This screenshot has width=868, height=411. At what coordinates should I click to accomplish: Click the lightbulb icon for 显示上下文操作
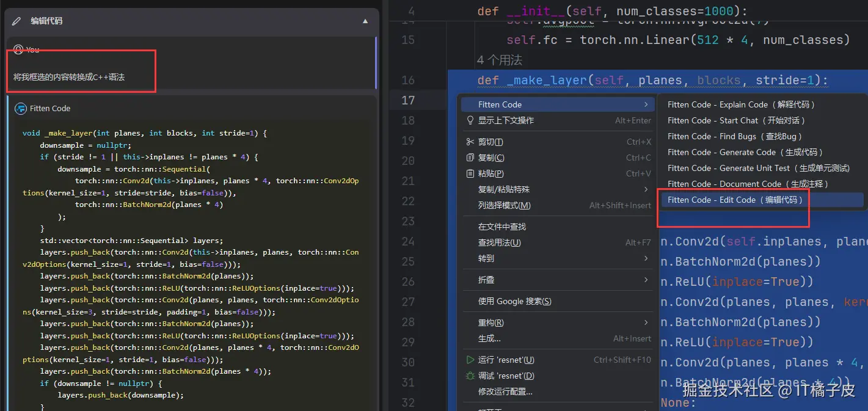[x=470, y=120]
